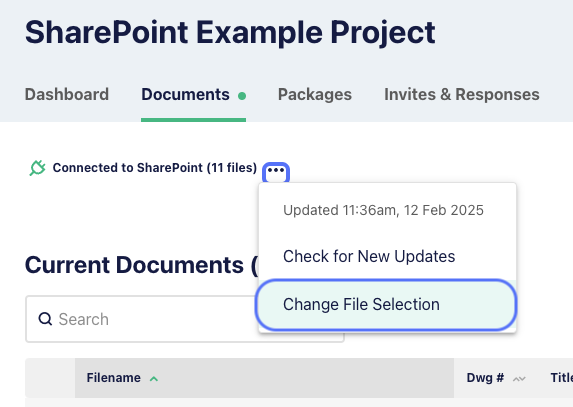Screen dimensions: 573x407
Task: Select Change File Selection menu option
Action: (387, 305)
